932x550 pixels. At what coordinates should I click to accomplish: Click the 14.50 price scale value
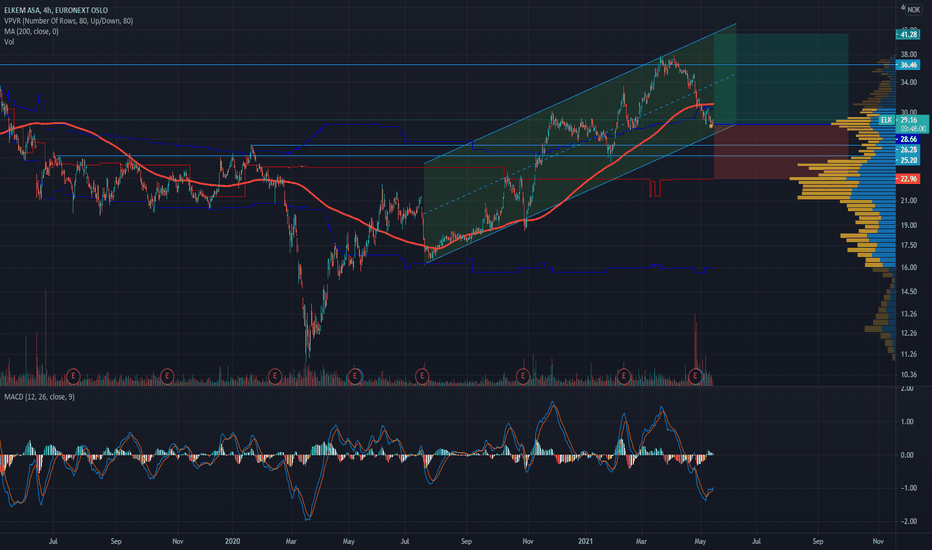tap(908, 291)
